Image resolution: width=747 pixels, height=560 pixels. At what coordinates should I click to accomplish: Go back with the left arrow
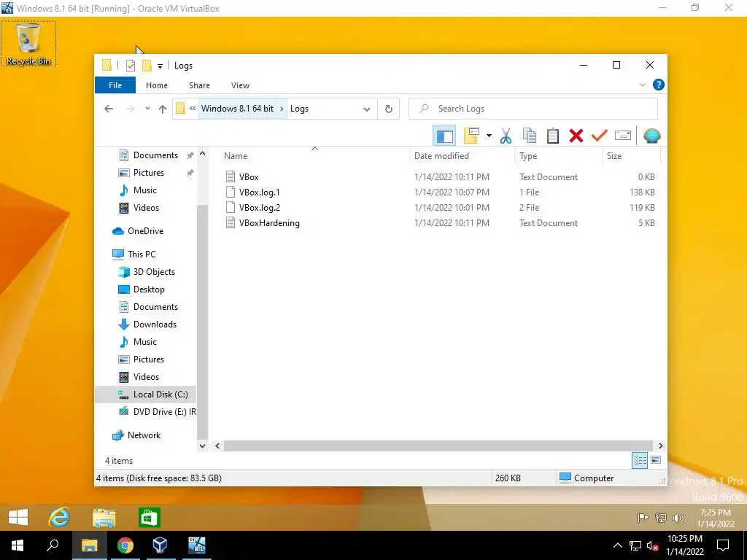click(109, 109)
